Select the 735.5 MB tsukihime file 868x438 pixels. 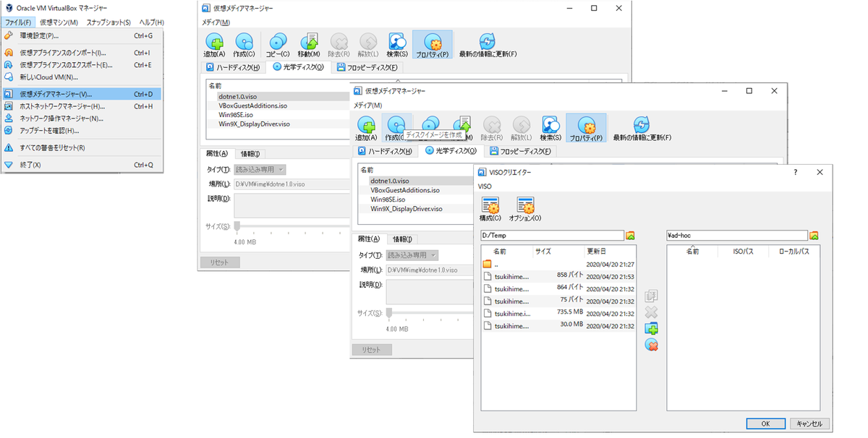pos(560,314)
